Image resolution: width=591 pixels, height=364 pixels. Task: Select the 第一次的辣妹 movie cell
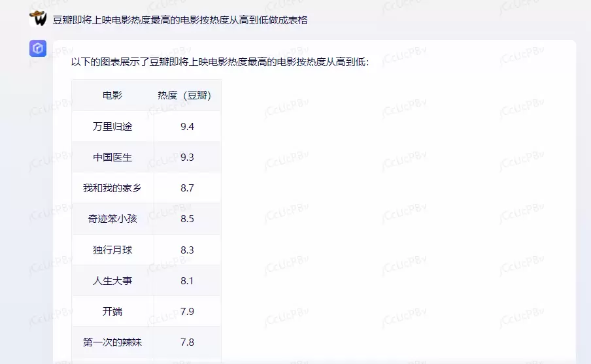112,342
